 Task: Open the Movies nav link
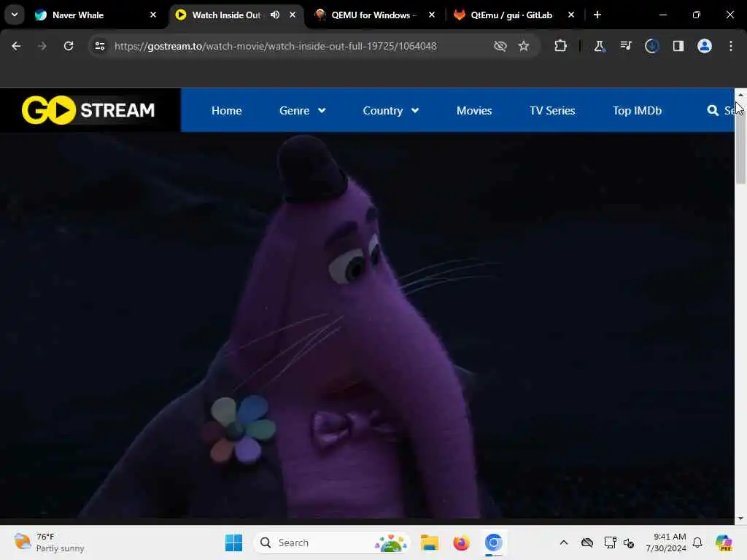(x=474, y=111)
